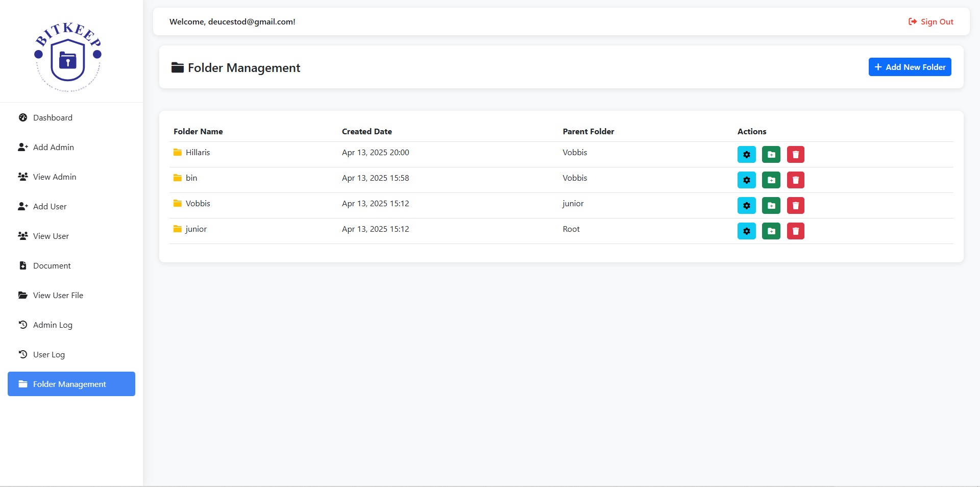Click the gear settings icon for junior folder
Image resolution: width=980 pixels, height=487 pixels.
point(746,231)
